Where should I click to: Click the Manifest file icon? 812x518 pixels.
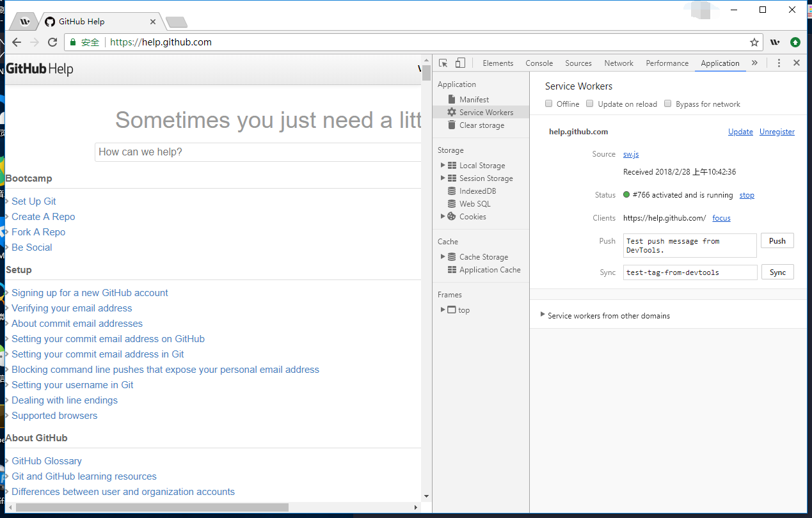click(452, 99)
